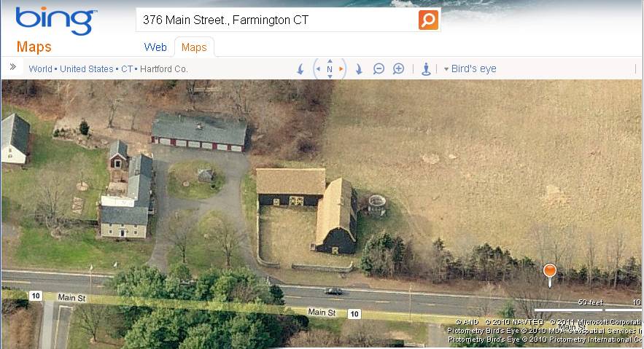Pan east with the orange compass arrow

(x=341, y=69)
